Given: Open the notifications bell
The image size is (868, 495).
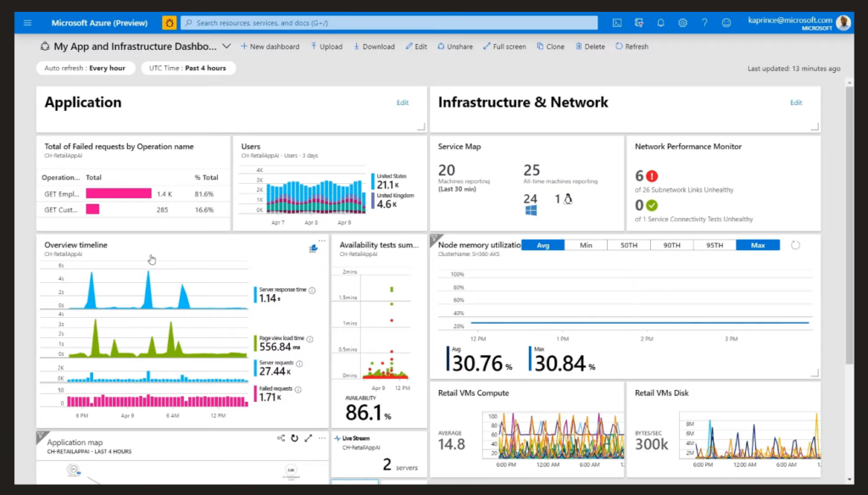Looking at the screenshot, I should 660,23.
